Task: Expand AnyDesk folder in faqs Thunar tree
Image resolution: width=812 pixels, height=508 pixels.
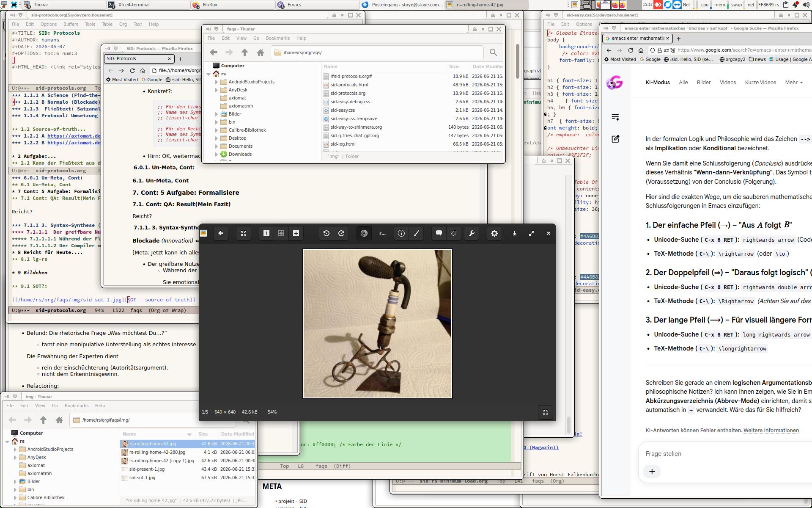Action: [217, 90]
